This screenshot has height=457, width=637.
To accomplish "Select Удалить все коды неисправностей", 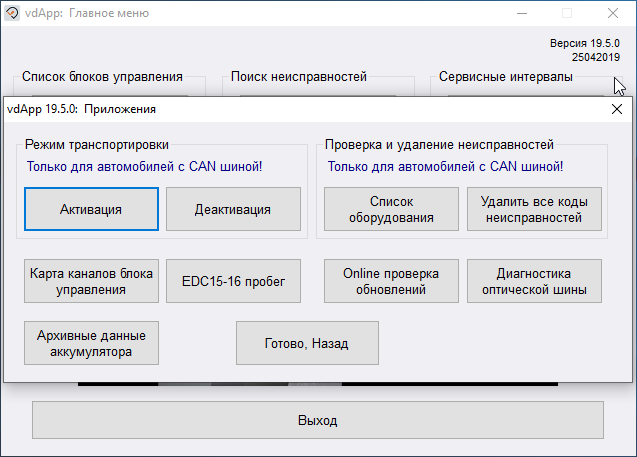I will click(x=534, y=210).
